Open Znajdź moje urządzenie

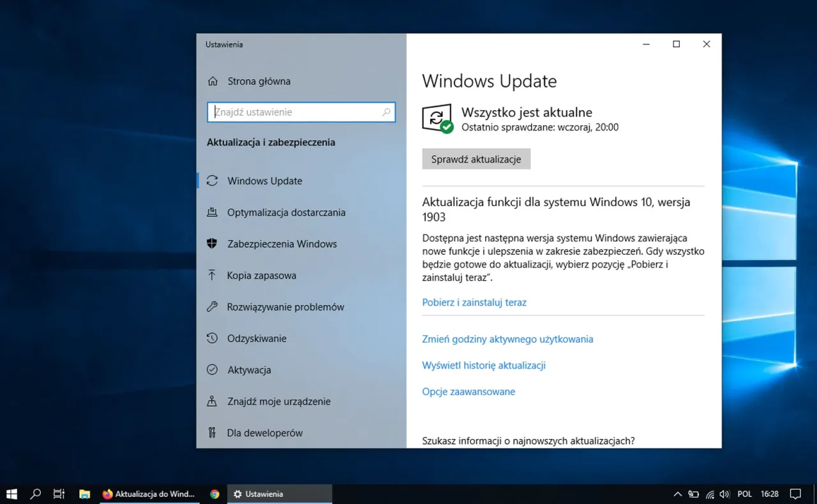(x=279, y=401)
